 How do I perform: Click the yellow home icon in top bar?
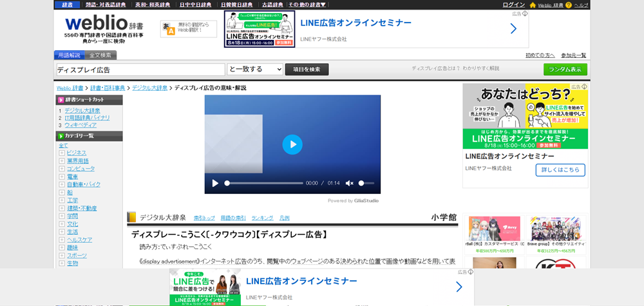pos(533,5)
